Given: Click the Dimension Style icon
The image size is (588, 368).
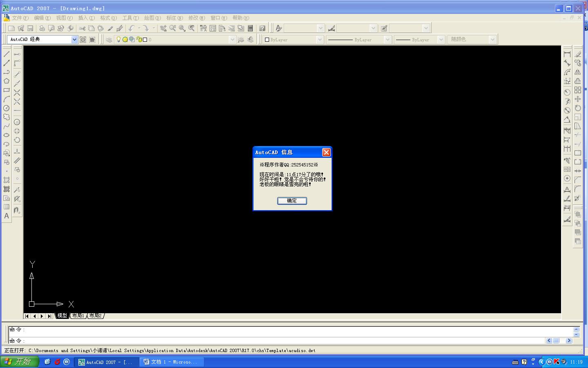Looking at the screenshot, I should (x=332, y=28).
